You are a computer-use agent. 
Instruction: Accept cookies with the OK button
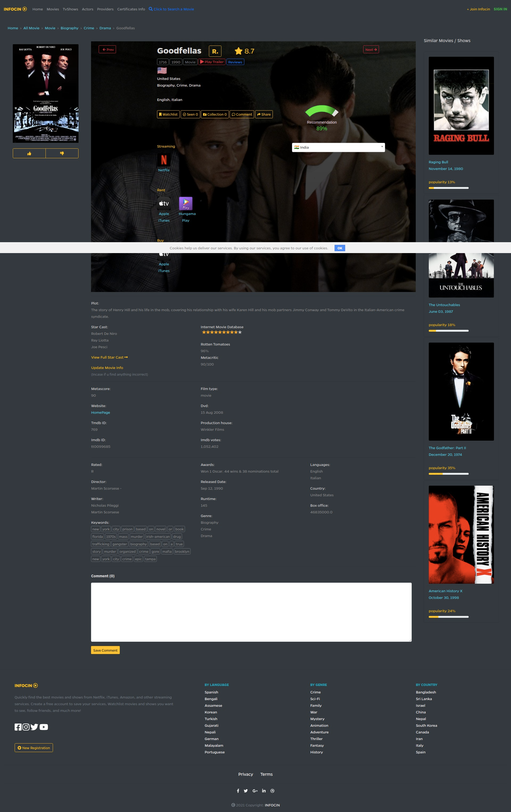click(340, 248)
